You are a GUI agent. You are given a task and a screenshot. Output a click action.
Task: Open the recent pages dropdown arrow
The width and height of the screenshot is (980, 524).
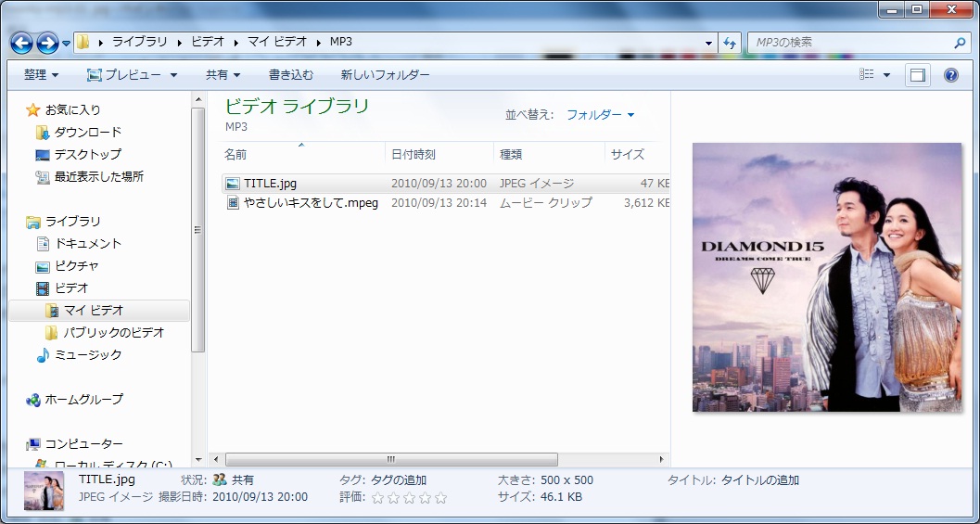click(66, 44)
